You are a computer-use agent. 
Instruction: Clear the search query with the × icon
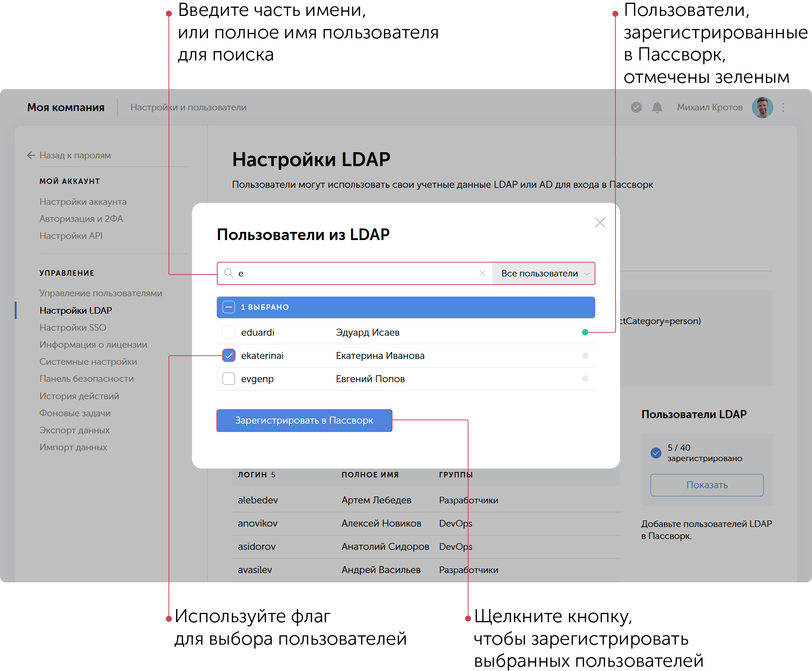[x=482, y=273]
